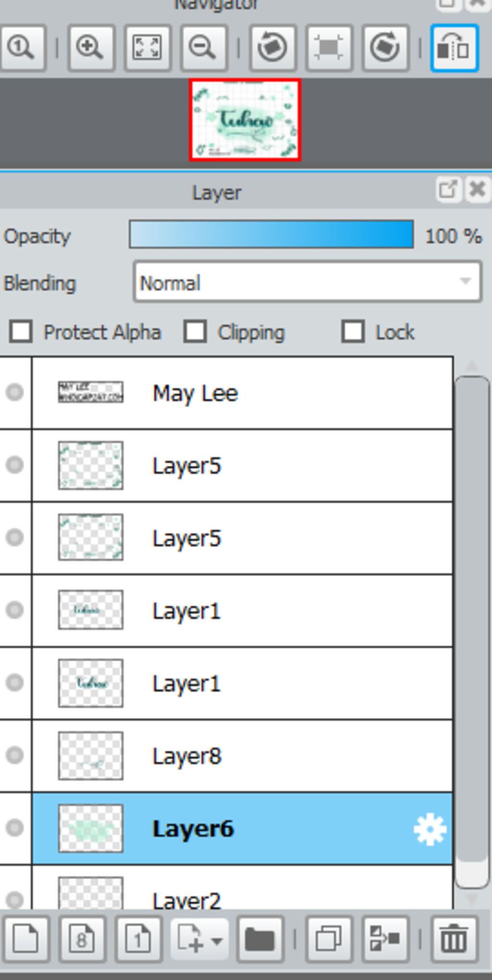Viewport: 492px width, 980px height.
Task: Click the zoom in magnifier icon
Action: coord(90,48)
